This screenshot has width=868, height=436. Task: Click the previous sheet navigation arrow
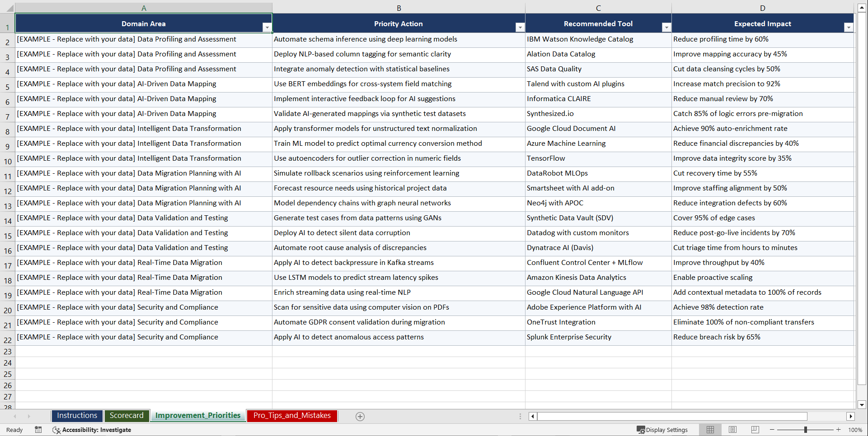tap(15, 416)
